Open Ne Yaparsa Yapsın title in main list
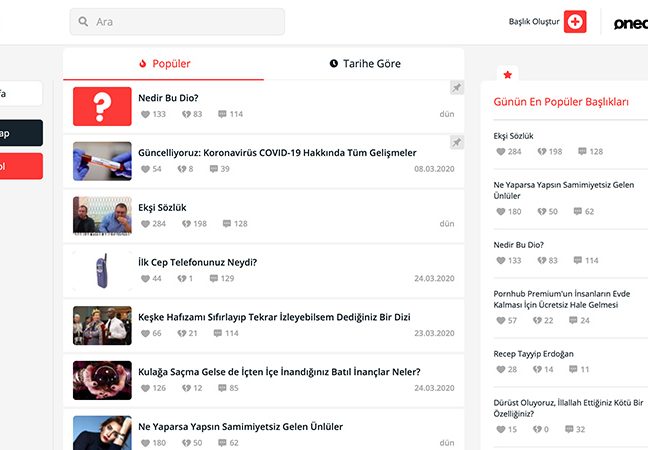 tap(241, 427)
